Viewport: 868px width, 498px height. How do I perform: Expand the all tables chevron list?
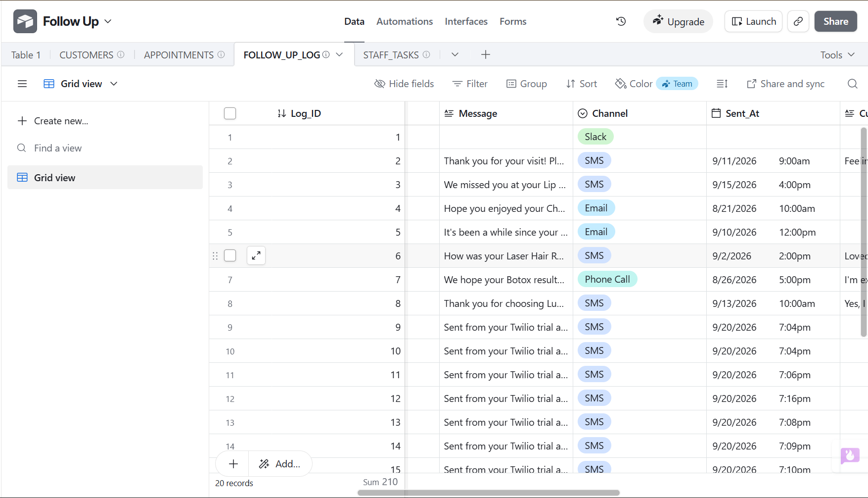(x=455, y=54)
